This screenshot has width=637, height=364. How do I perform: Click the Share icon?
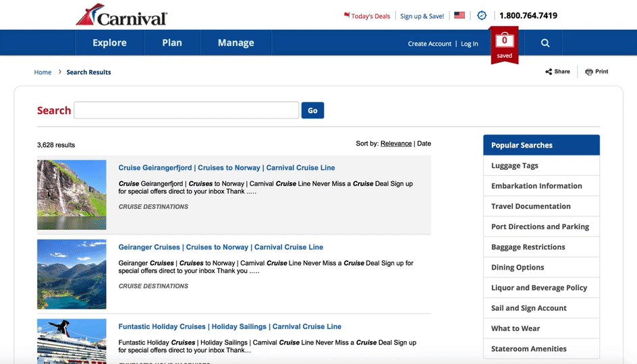(549, 71)
